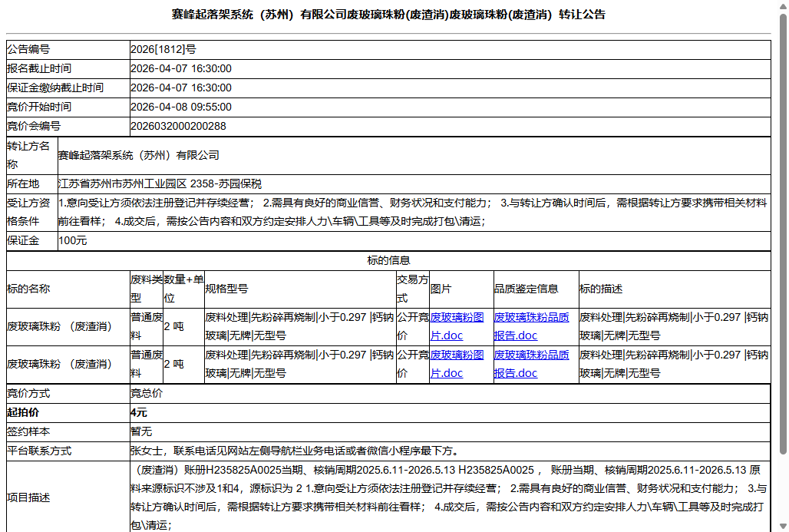The image size is (789, 532).
Task: Click the page title 转让公告 heading
Action: 388,15
